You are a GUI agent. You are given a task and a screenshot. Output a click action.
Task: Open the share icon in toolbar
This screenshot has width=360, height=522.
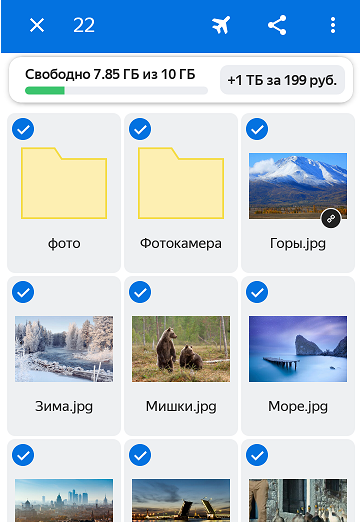point(277,25)
